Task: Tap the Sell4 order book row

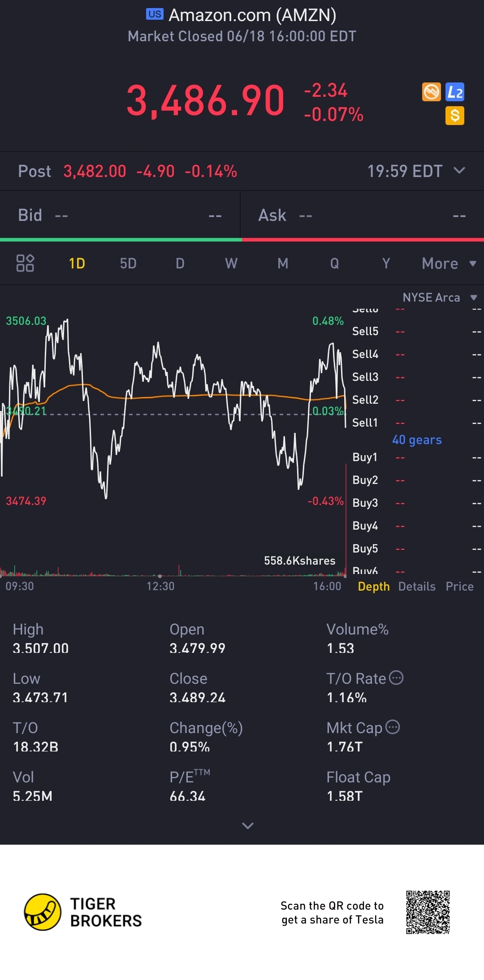Action: pos(416,354)
